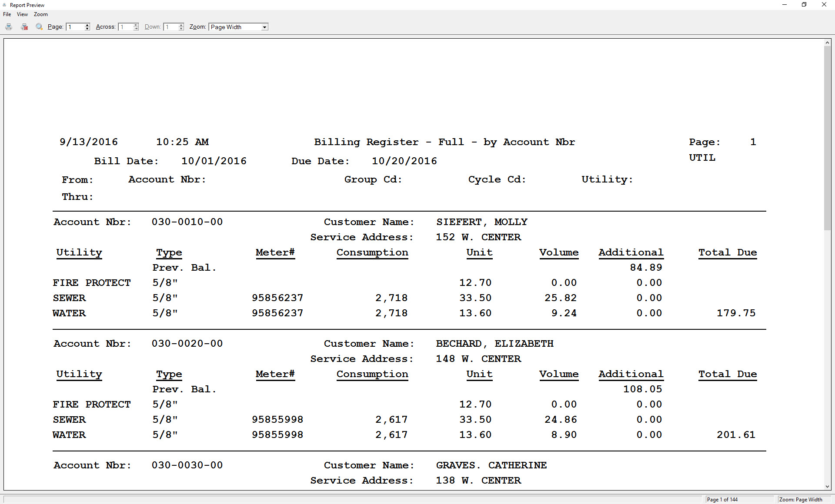The image size is (835, 504).
Task: Click the vertical scrollbar down arrow
Action: (x=827, y=487)
